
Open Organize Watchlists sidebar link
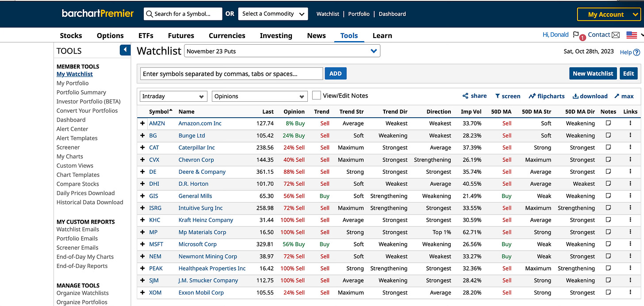click(82, 293)
